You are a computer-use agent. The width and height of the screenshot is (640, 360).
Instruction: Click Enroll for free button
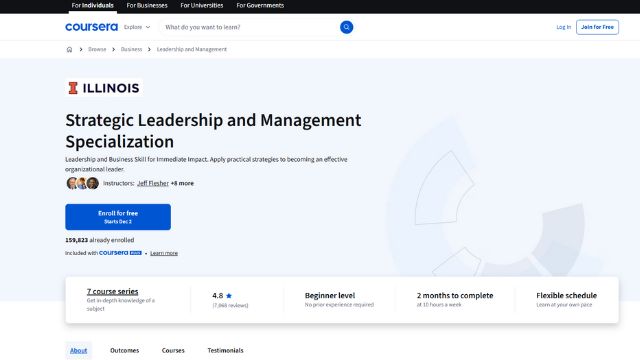pos(118,217)
